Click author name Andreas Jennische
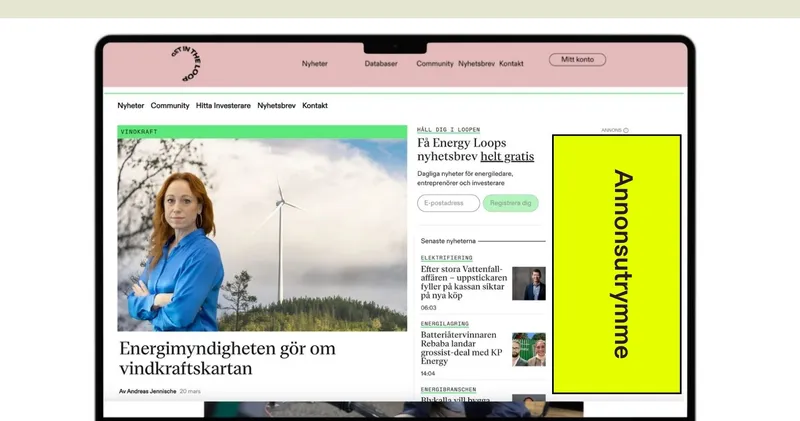The width and height of the screenshot is (800, 421). point(152,391)
